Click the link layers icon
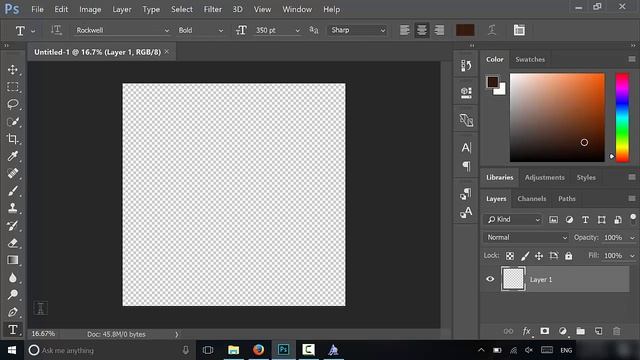This screenshot has height=360, width=640. point(508,331)
